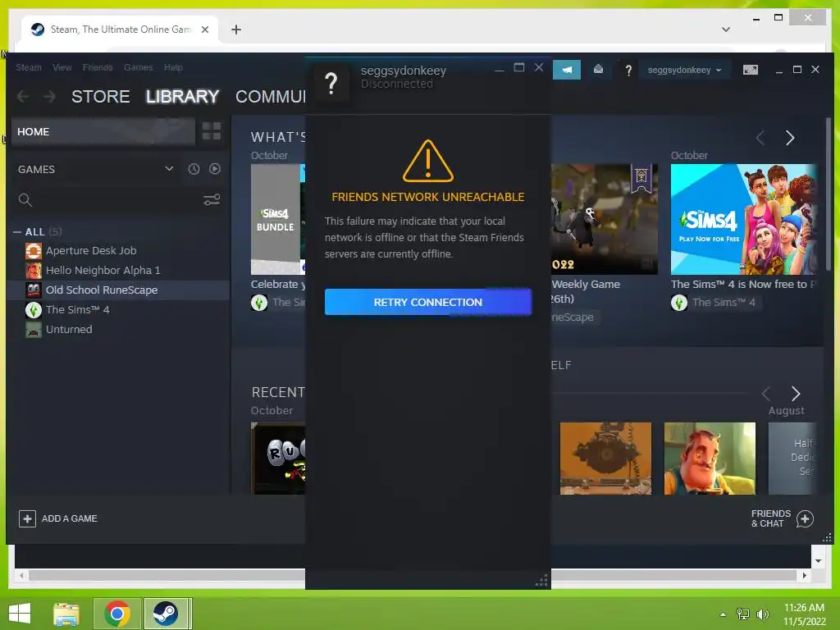The height and width of the screenshot is (630, 840).
Task: Click the Aperture Desk Job game icon
Action: click(x=33, y=251)
